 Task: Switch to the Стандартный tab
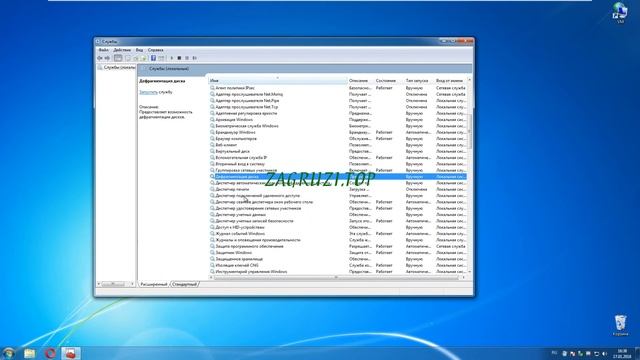pos(184,284)
